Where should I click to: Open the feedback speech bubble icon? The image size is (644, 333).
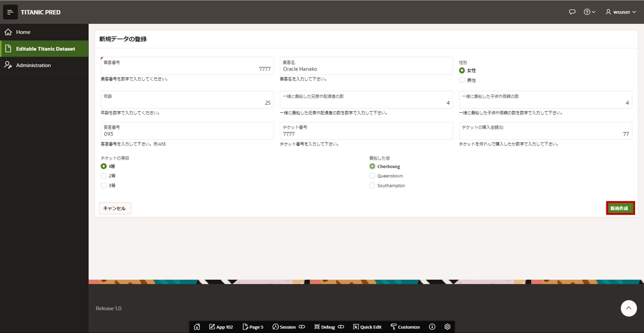click(572, 12)
